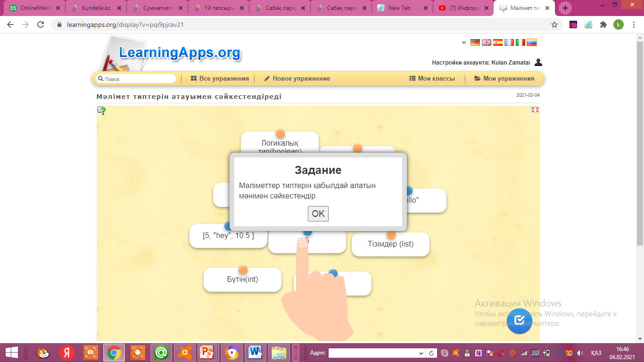This screenshot has height=362, width=644.
Task: Launch Scratch cat from taskbar
Action: pyautogui.click(x=44, y=353)
